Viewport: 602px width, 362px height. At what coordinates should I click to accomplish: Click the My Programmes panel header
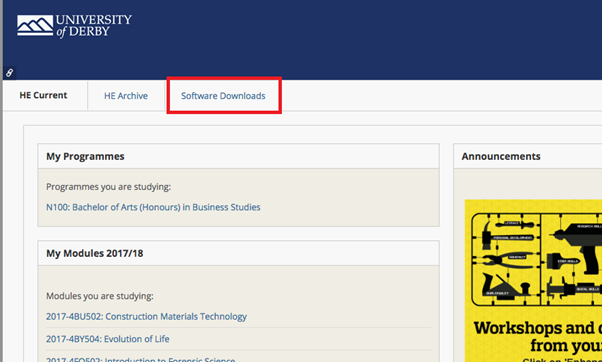[238, 156]
